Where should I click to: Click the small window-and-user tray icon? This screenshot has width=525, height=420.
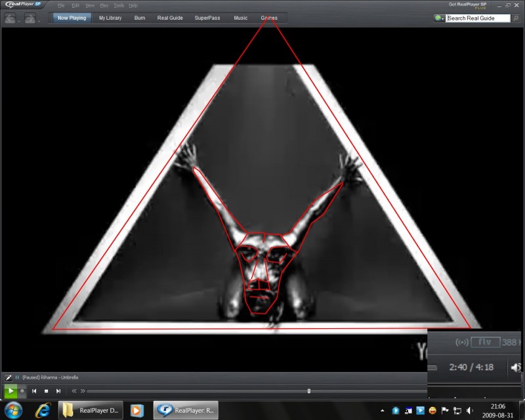coord(408,411)
